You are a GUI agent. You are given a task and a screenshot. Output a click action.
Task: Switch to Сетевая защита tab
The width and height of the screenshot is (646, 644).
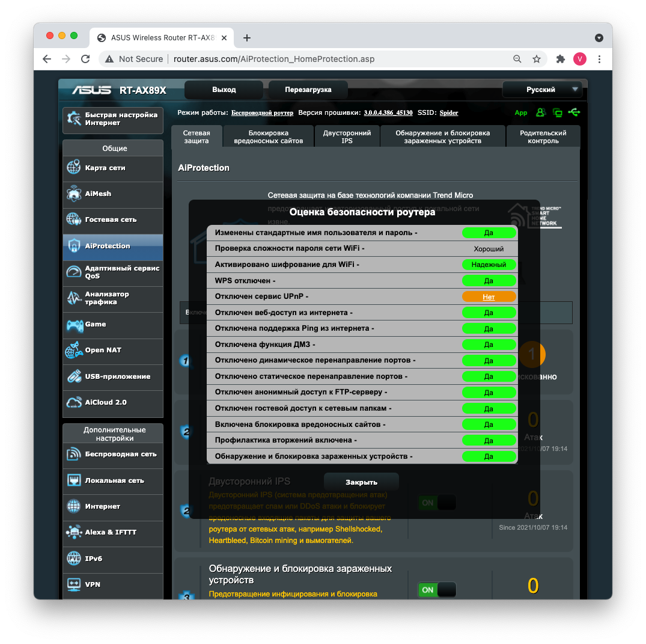point(197,137)
